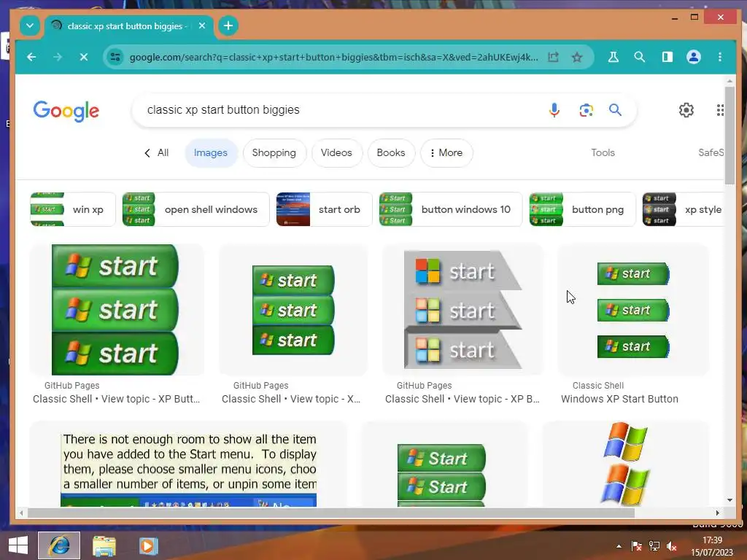747x560 pixels.
Task: Select the button png chip
Action: pyautogui.click(x=582, y=209)
